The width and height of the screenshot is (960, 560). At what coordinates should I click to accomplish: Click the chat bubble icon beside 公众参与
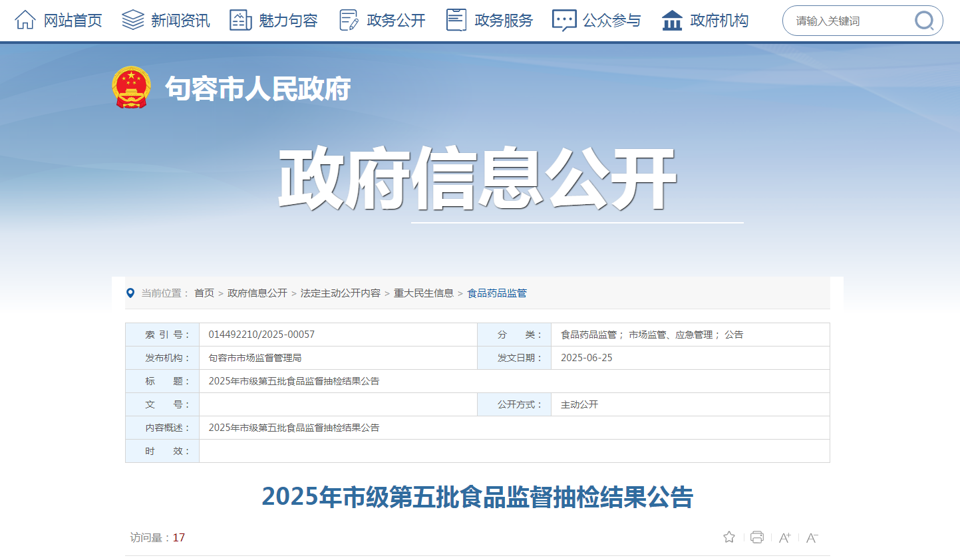click(x=564, y=21)
